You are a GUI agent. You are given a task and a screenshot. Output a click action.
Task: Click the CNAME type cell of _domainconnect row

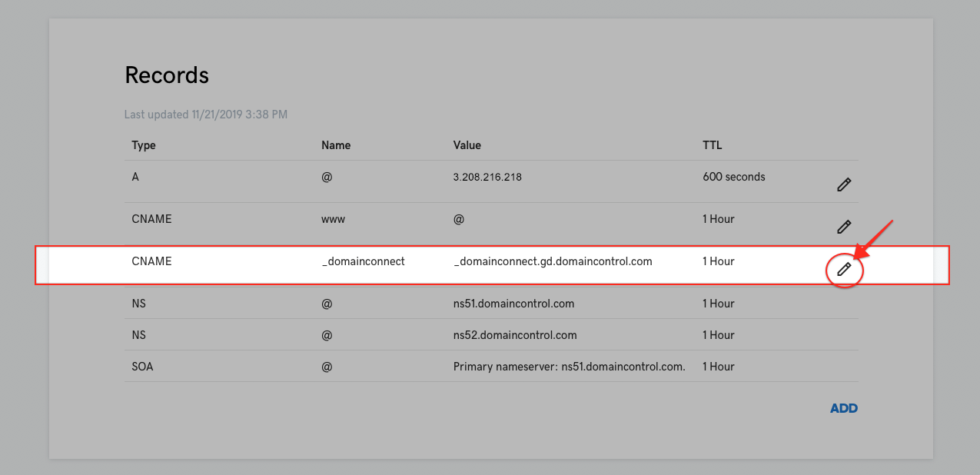click(x=151, y=261)
